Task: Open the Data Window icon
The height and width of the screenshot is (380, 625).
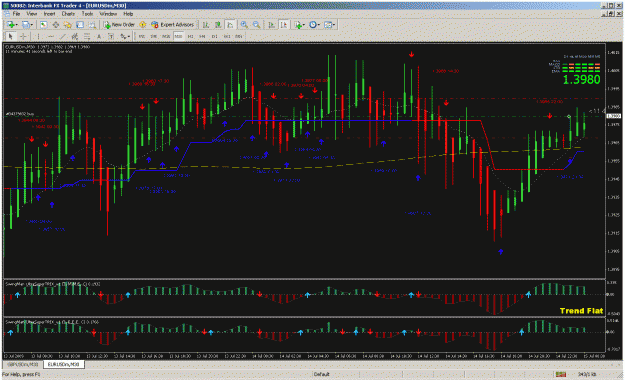Action: (x=56, y=25)
